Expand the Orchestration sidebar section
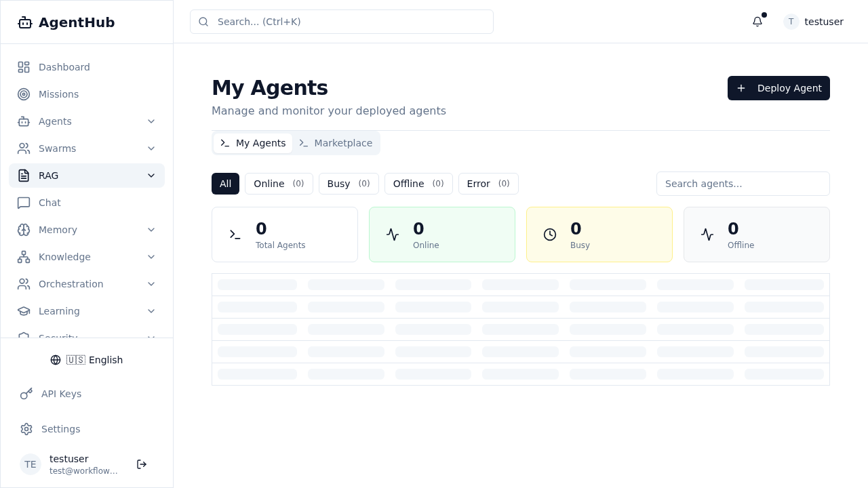Viewport: 868px width, 488px height. 151,284
